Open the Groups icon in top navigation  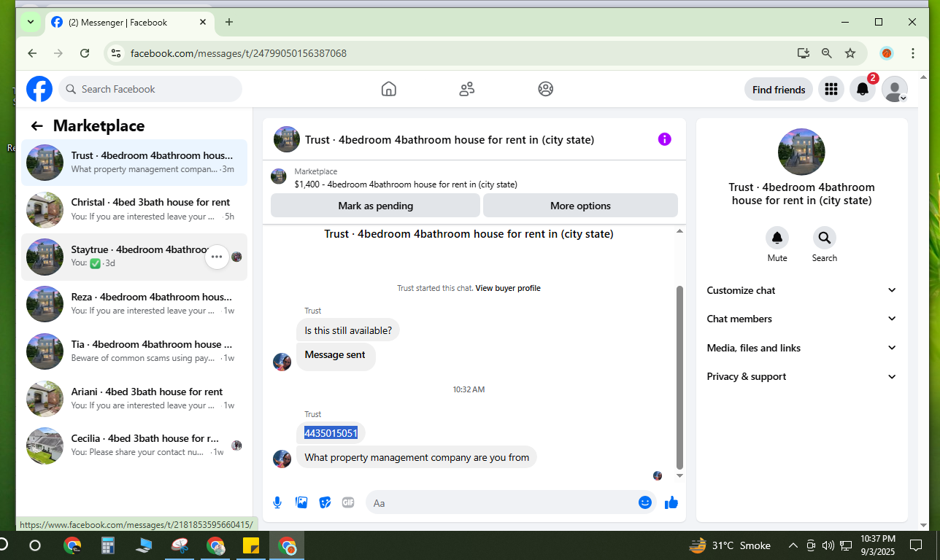(545, 89)
